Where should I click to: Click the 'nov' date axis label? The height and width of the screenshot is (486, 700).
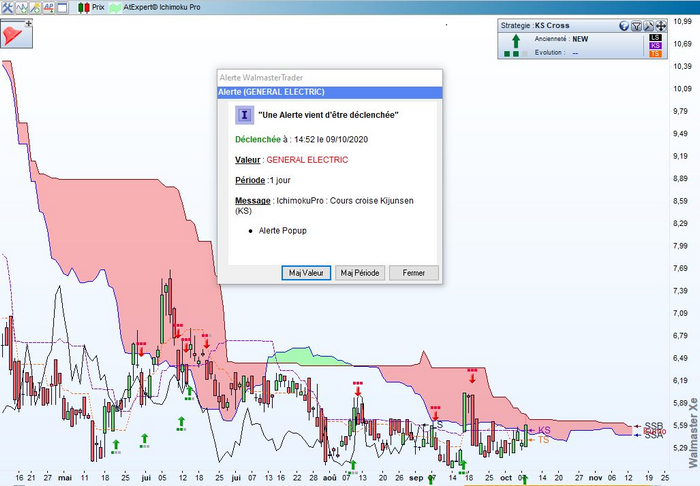pos(596,478)
